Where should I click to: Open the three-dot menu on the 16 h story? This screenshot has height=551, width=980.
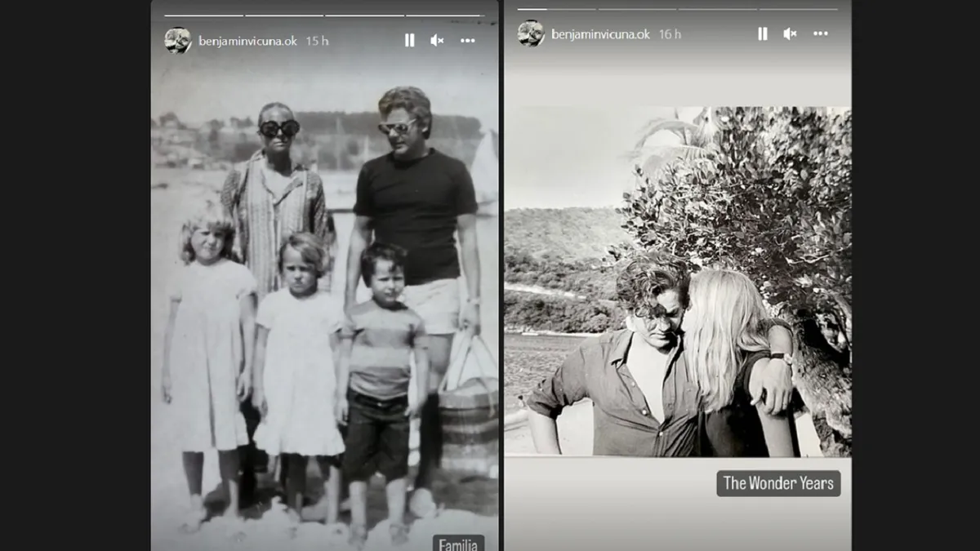click(x=821, y=33)
